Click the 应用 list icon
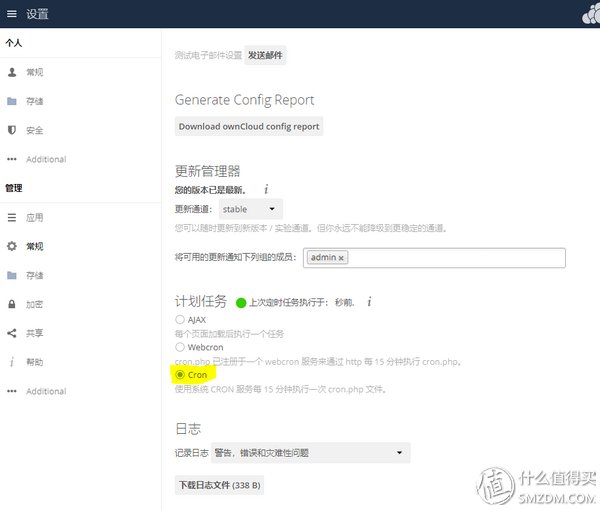The height and width of the screenshot is (510, 600). [12, 217]
